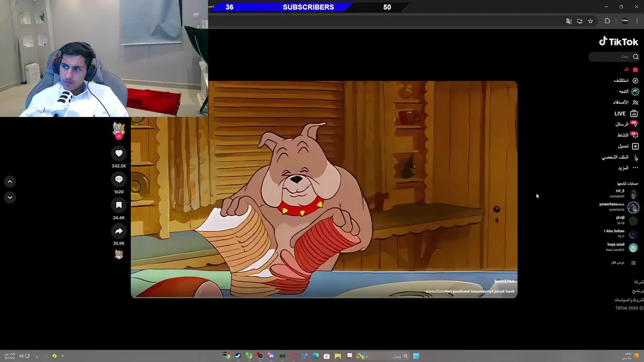The height and width of the screenshot is (362, 644).
Task: Click the browser translate page icon
Action: [x=569, y=21]
